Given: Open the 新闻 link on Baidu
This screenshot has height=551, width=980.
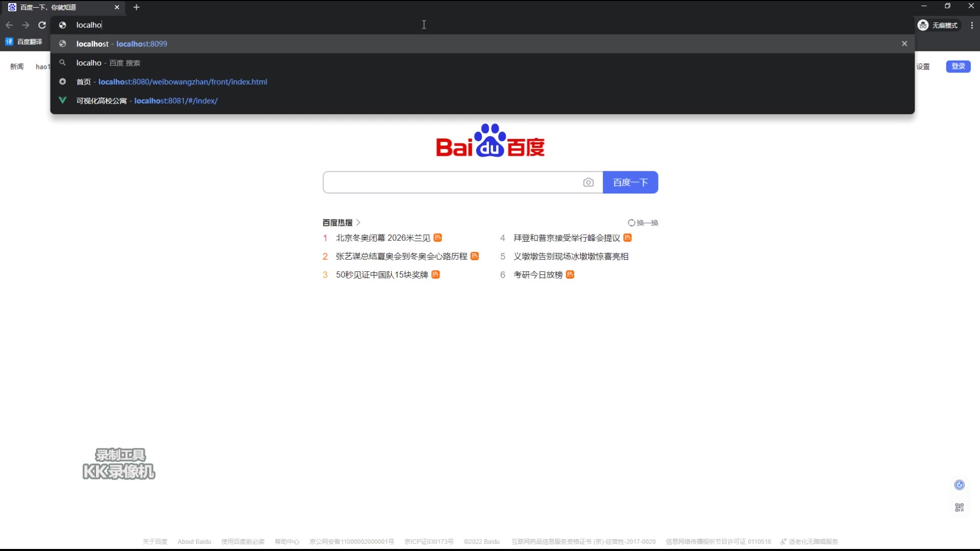Looking at the screenshot, I should [x=17, y=67].
